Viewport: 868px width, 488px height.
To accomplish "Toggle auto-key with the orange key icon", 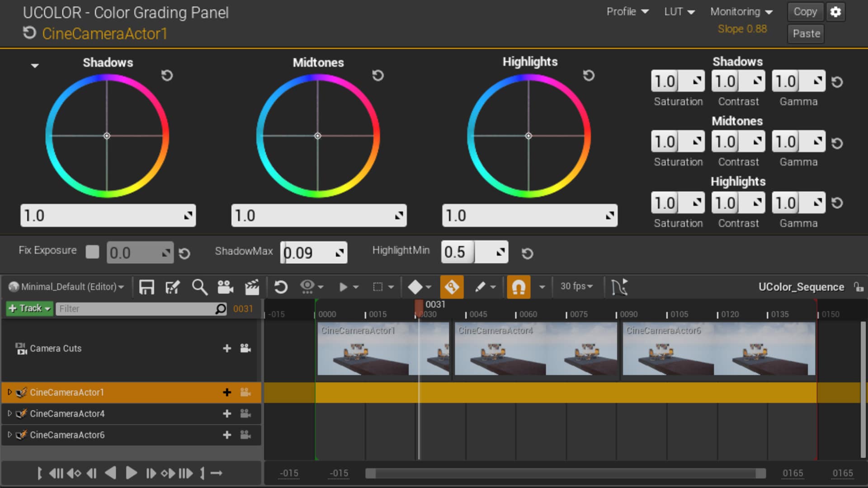I will 452,286.
